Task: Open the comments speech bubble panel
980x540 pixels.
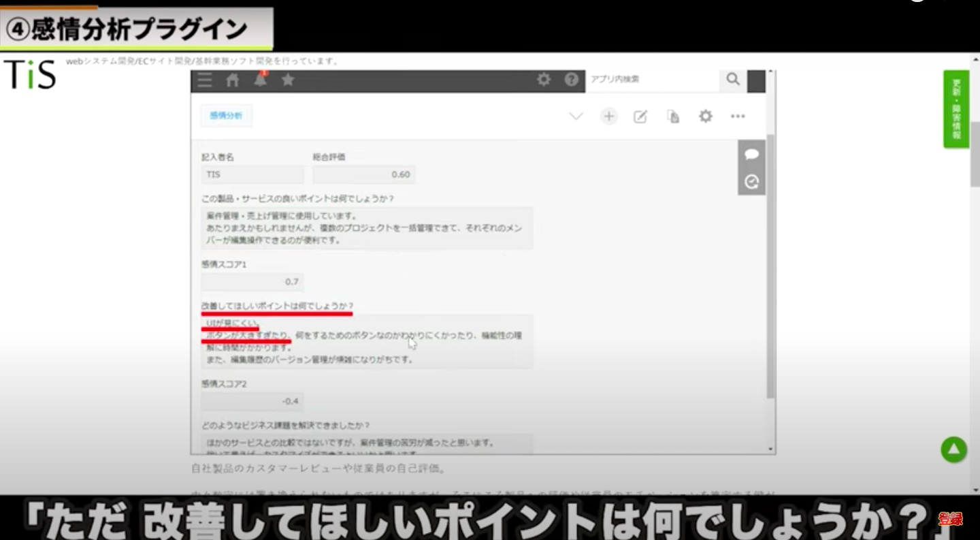Action: 751,155
